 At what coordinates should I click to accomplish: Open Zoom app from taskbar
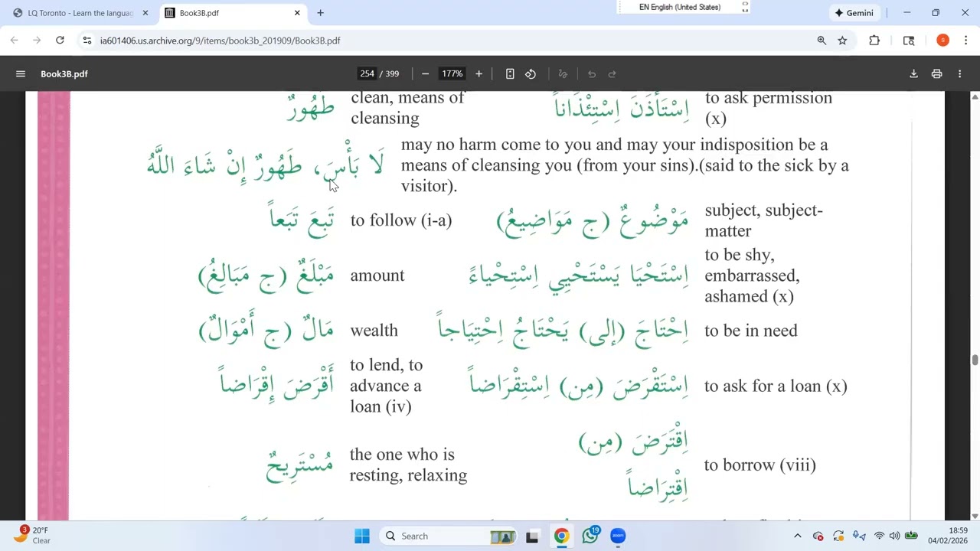[x=618, y=536]
